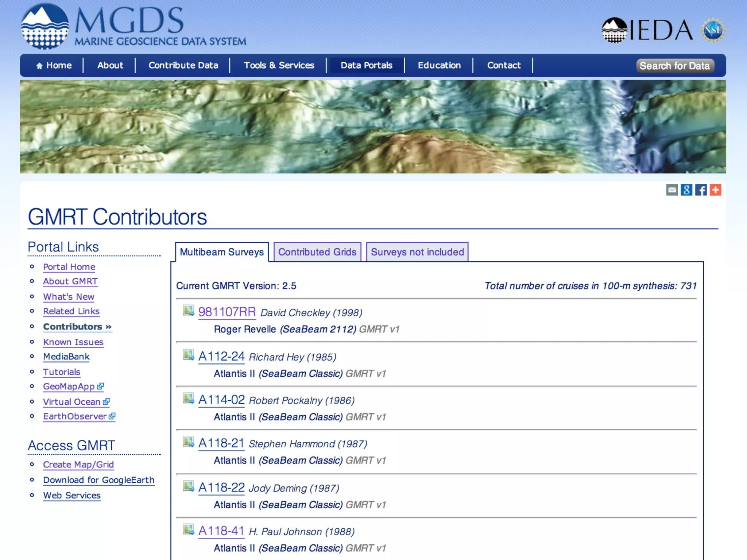Click the Google share icon
This screenshot has width=747, height=560.
pyautogui.click(x=686, y=190)
